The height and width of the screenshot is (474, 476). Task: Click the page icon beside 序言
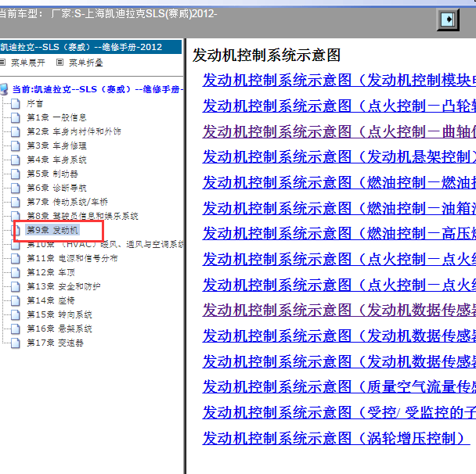15,104
